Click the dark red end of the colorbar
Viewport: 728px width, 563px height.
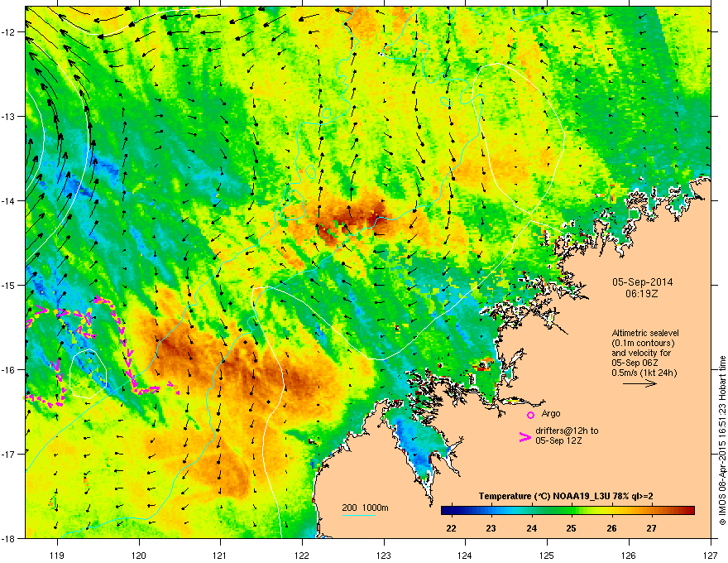689,511
